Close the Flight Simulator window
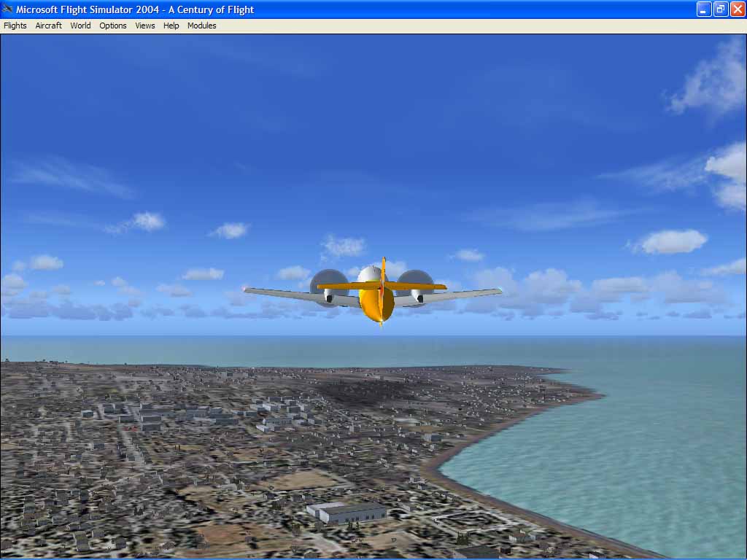The width and height of the screenshot is (747, 560). click(x=738, y=9)
